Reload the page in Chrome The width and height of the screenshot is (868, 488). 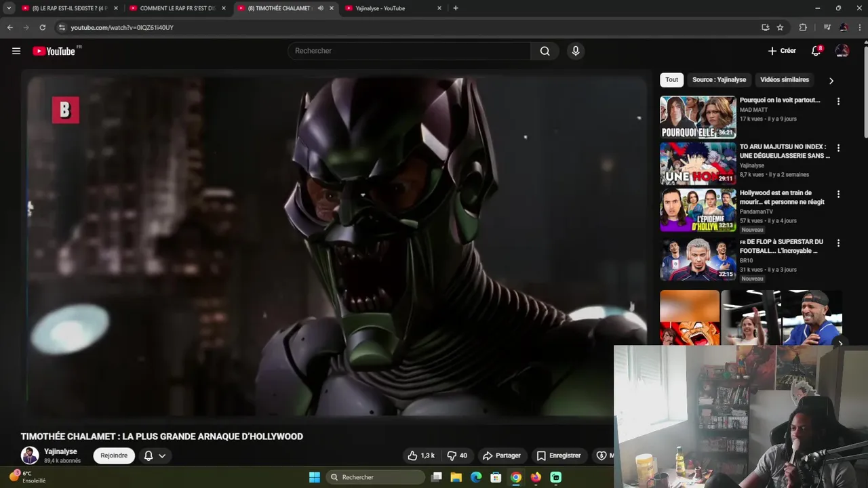[42, 27]
